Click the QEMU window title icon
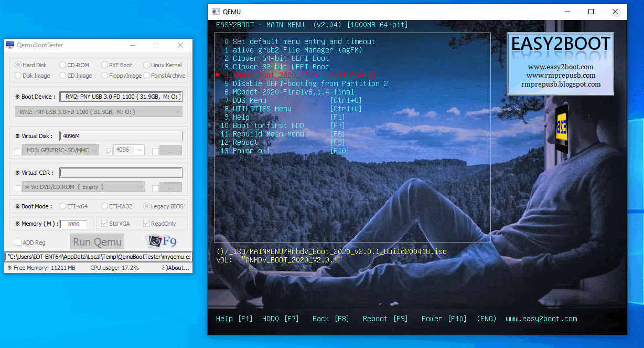The image size is (644, 348). pyautogui.click(x=216, y=12)
